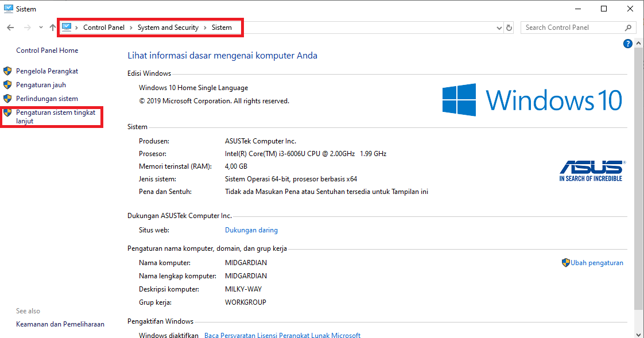
Task: Select the RAM value 4,00 GB
Action: coord(236,166)
